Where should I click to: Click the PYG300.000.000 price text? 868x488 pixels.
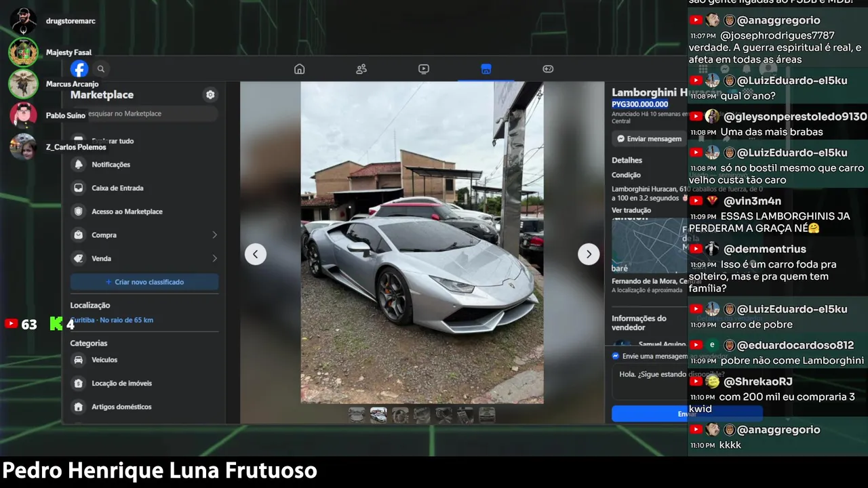(640, 104)
